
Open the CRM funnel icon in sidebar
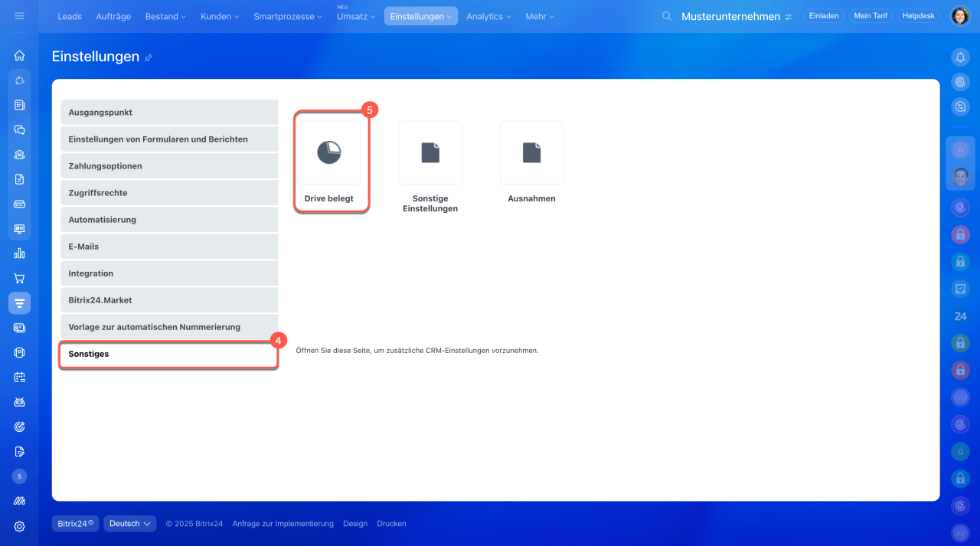coord(19,303)
